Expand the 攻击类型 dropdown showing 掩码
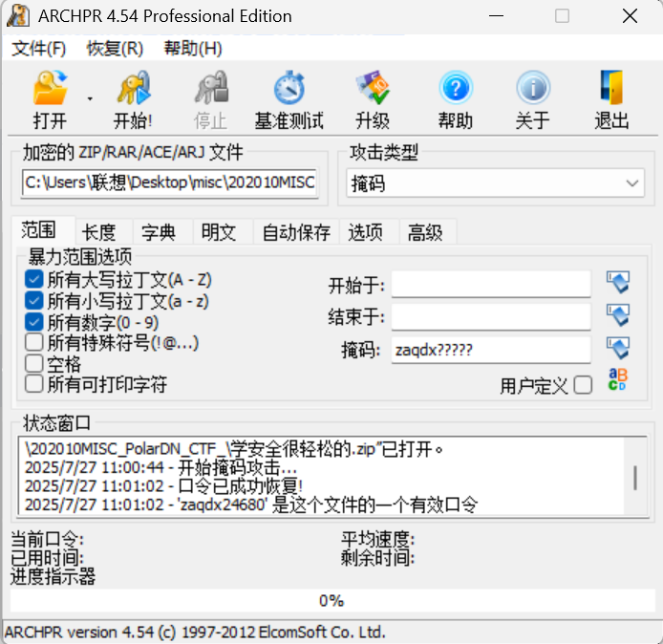 coord(496,183)
